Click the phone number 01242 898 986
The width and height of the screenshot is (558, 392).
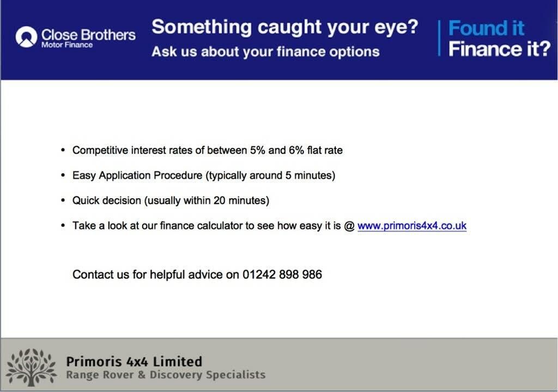(x=282, y=274)
